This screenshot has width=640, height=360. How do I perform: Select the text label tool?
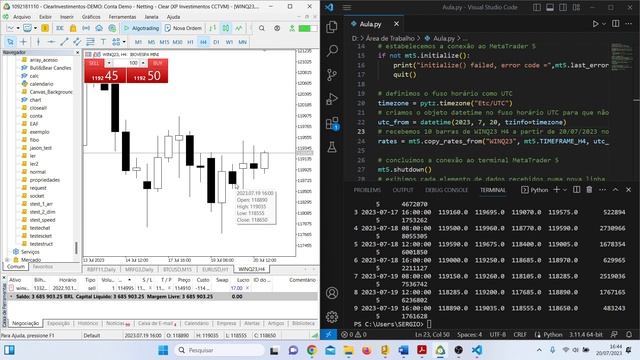(x=103, y=42)
